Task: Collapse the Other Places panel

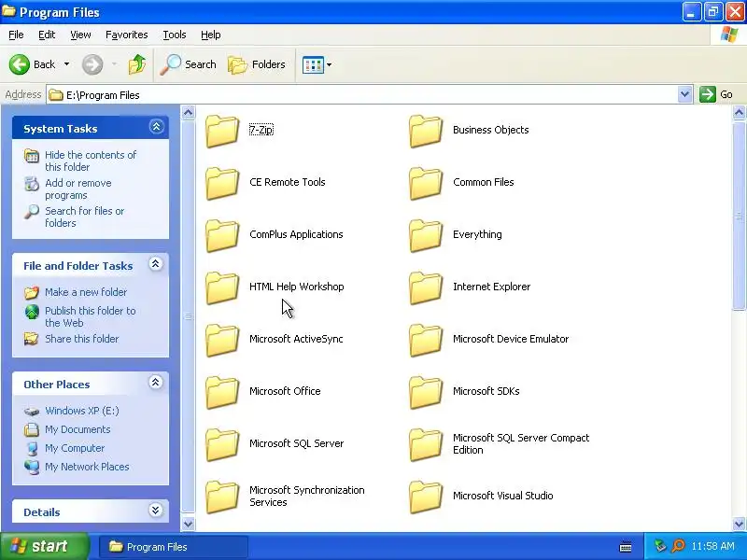Action: point(156,383)
